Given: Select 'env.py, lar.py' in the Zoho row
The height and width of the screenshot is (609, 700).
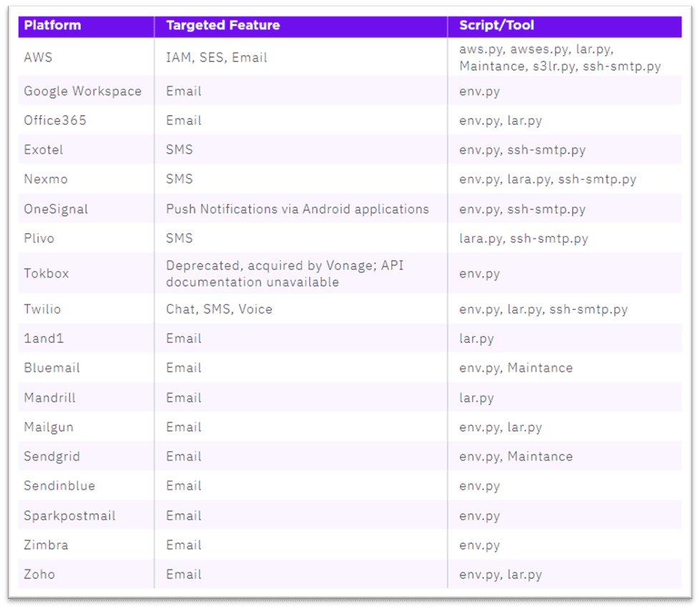Looking at the screenshot, I should pyautogui.click(x=500, y=575).
